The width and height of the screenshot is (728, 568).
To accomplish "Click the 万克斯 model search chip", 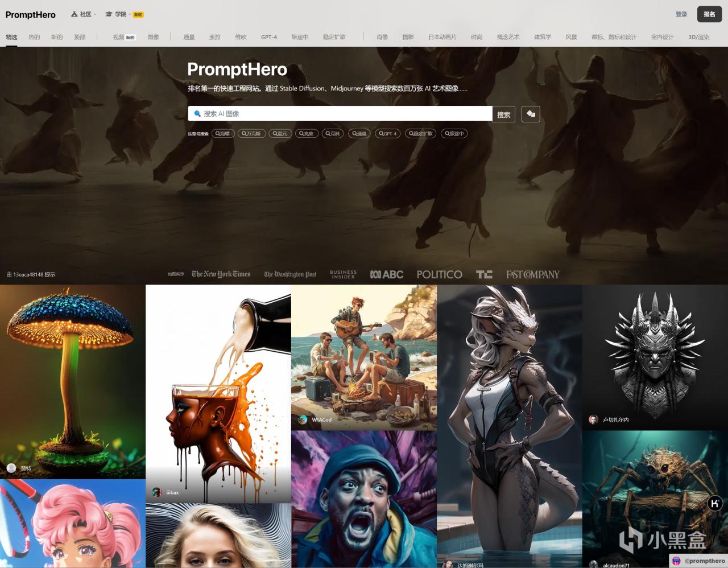I will click(251, 134).
